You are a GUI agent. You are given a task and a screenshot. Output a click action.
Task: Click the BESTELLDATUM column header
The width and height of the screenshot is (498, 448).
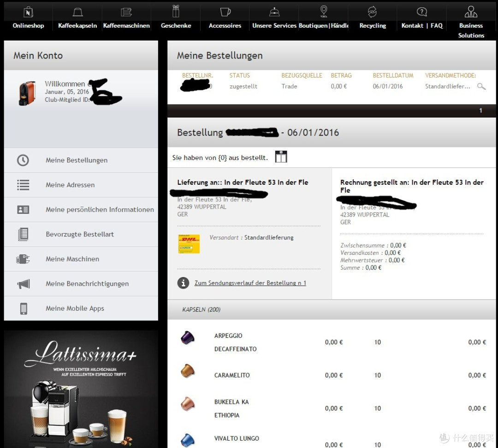[x=393, y=75]
